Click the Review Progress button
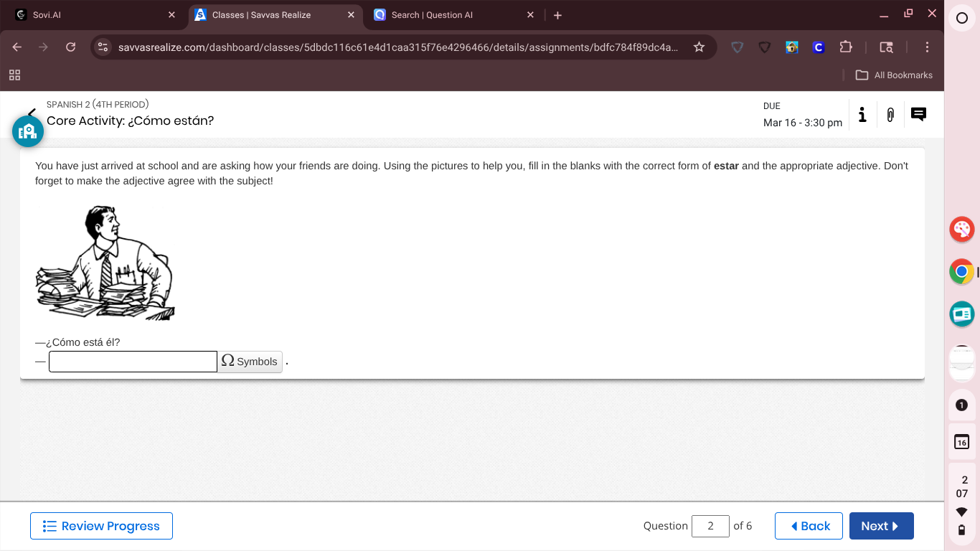 (x=101, y=526)
